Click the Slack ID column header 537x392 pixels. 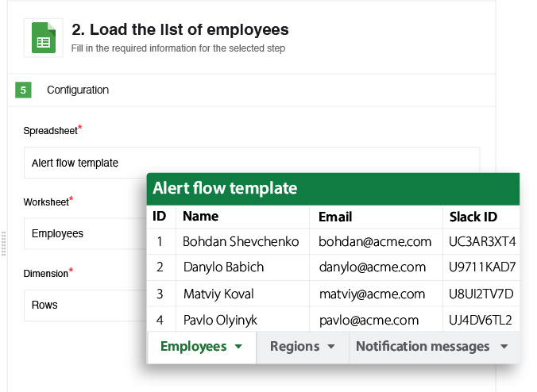click(481, 217)
